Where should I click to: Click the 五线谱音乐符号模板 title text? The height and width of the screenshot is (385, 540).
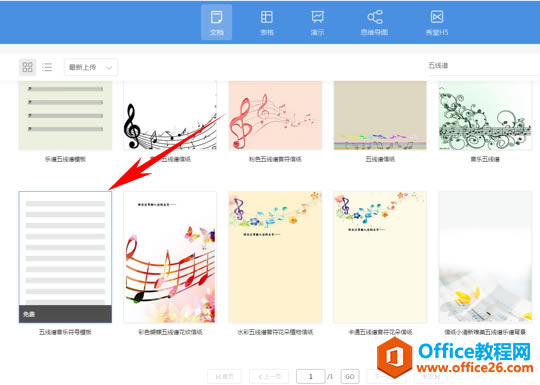coord(65,332)
